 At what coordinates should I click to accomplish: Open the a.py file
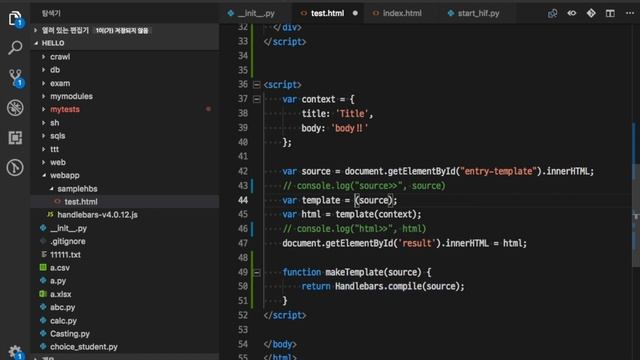coord(58,281)
